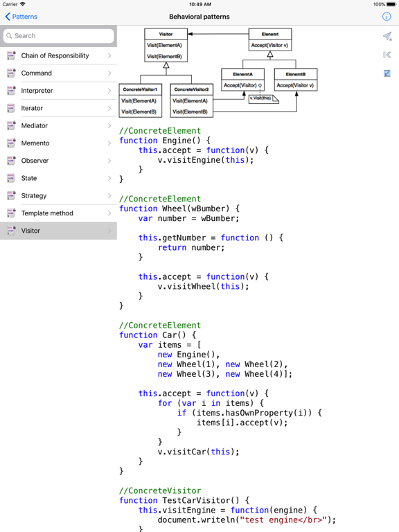Click the Observer document icon
This screenshot has height=532, width=399.
tap(11, 161)
